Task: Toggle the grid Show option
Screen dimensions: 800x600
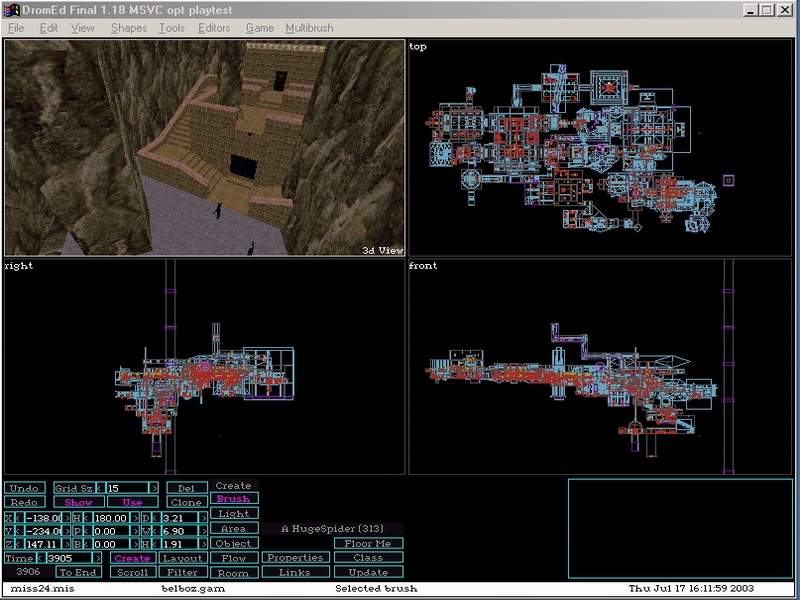Action: pos(79,502)
